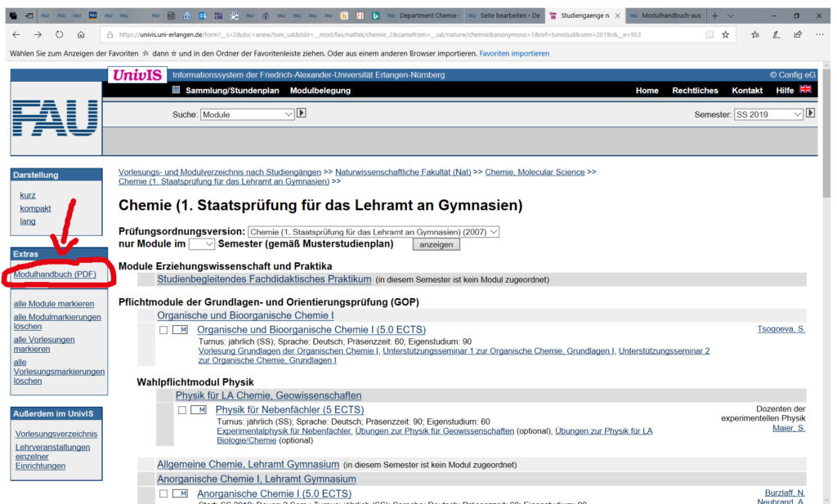Open Naturwissenschaftliche Fakultät (Nat) breadcrumb
This screenshot has height=504, width=837.
point(403,172)
